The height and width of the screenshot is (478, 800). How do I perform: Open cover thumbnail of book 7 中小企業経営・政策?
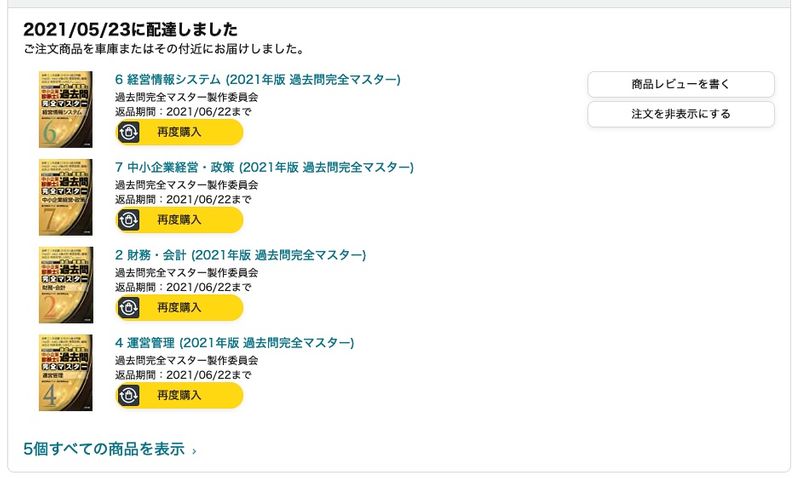pyautogui.click(x=66, y=197)
